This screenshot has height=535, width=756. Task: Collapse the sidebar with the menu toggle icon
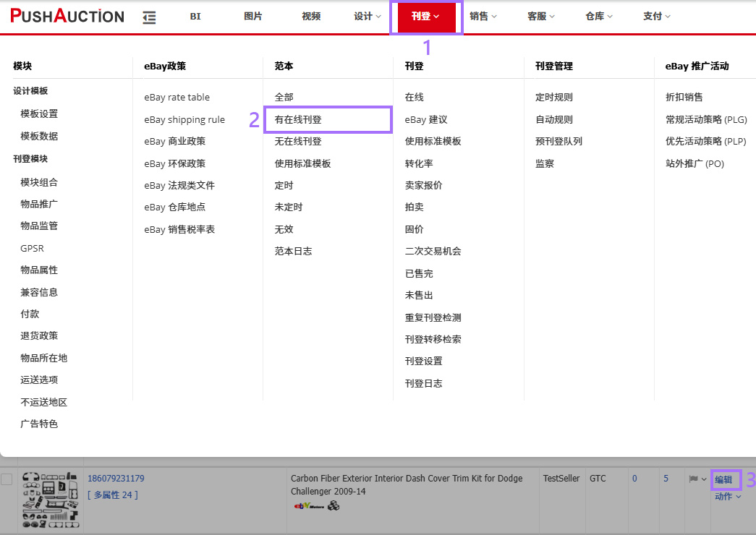coord(150,17)
